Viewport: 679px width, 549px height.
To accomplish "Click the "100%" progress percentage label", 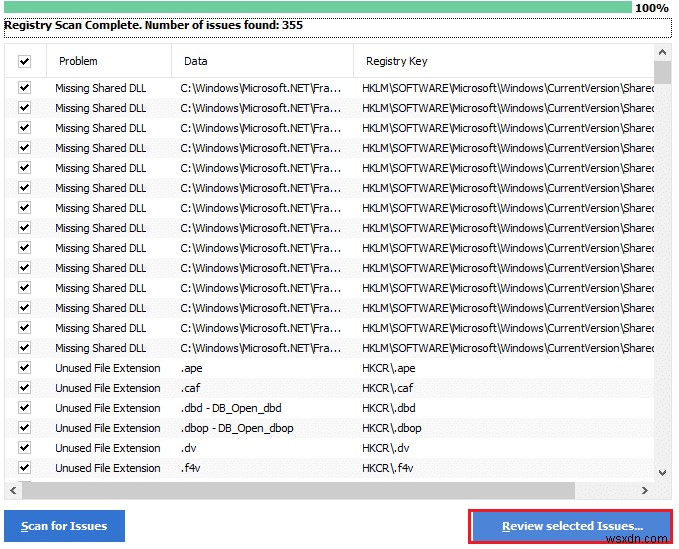I will (x=652, y=8).
